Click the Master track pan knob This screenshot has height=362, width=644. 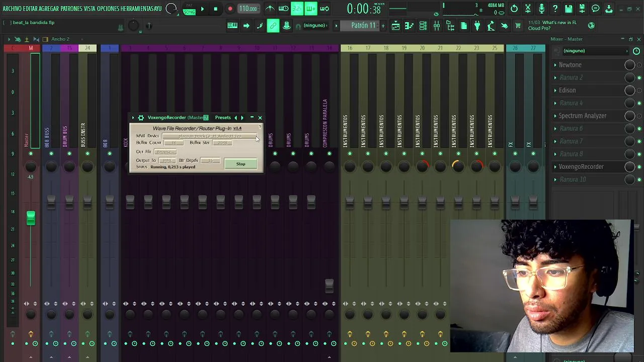(31, 167)
